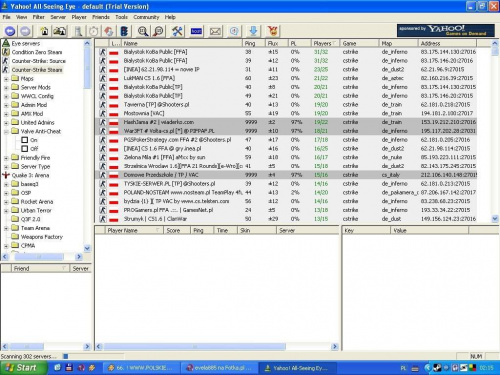Click the blue download arrow toolbar icon

point(253,31)
